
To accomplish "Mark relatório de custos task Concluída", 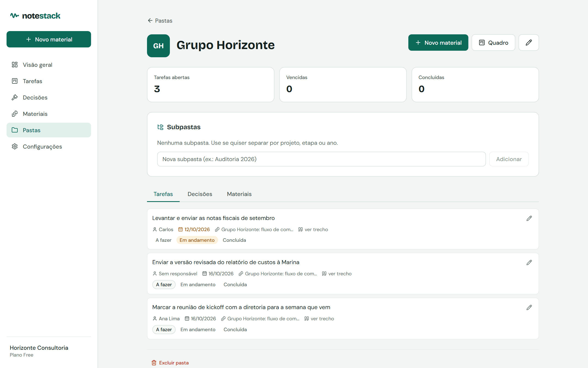I will 235,285.
